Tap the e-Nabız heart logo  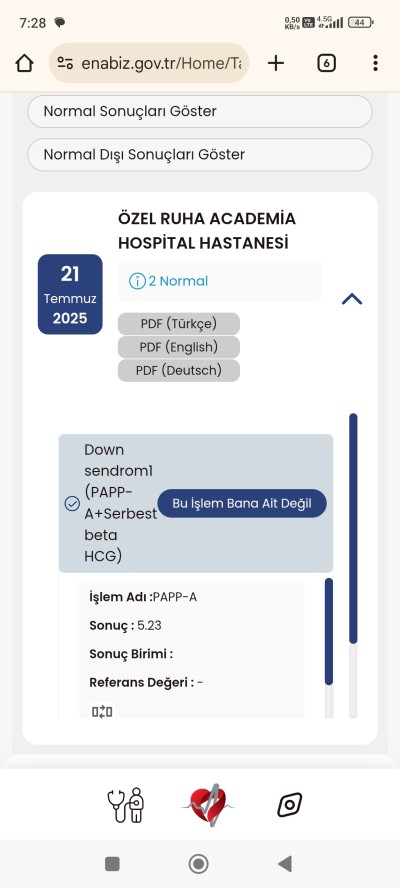tap(207, 805)
